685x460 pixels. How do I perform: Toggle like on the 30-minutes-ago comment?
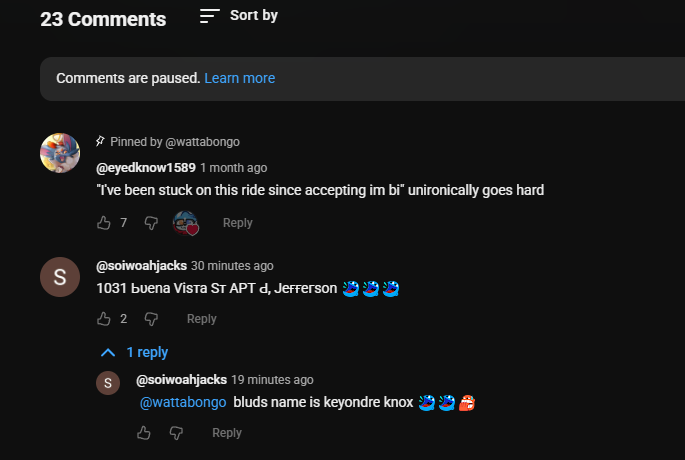[104, 319]
